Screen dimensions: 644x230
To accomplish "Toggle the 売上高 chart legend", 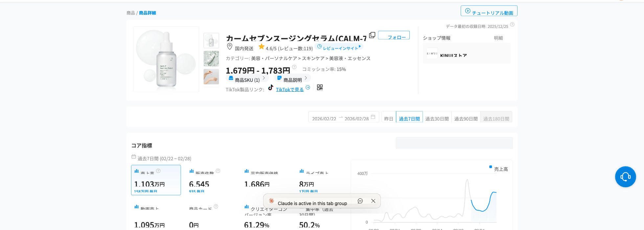I will coord(498,169).
